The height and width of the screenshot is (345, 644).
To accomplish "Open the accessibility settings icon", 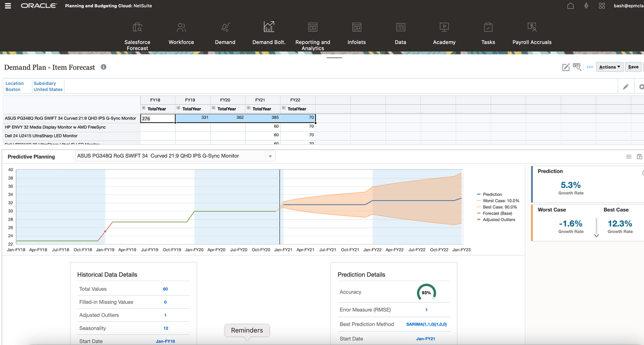I will point(586,6).
